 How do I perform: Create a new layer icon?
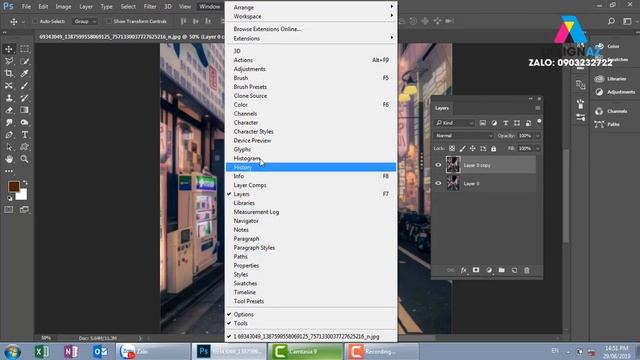(x=514, y=270)
